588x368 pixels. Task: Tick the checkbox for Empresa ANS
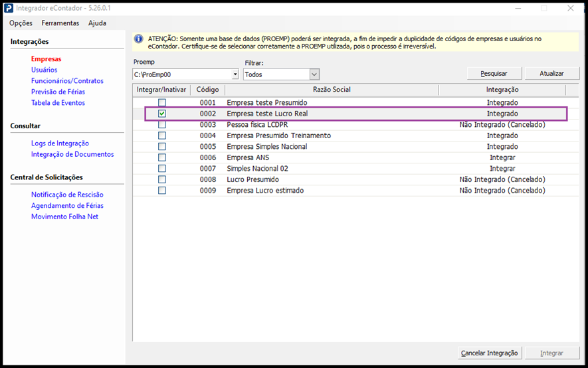click(161, 157)
